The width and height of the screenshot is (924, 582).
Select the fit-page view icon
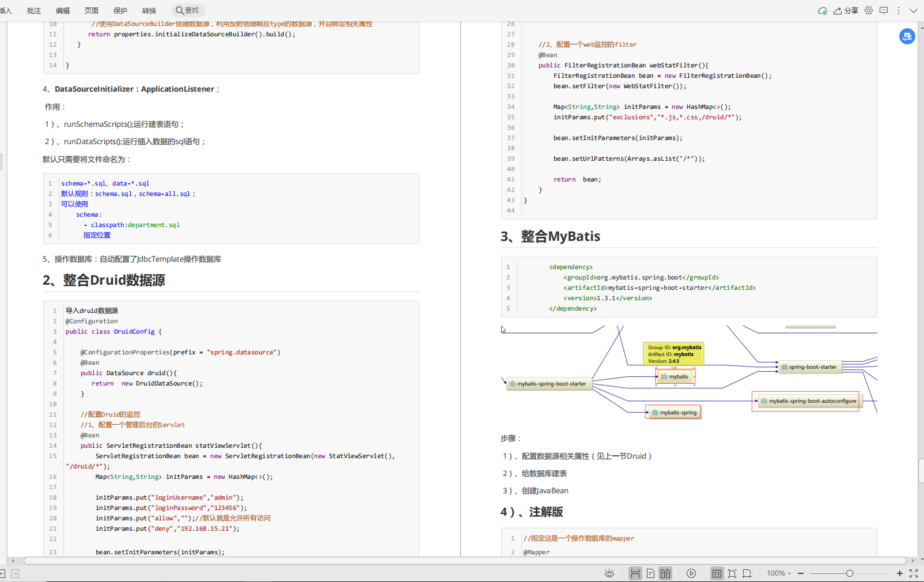(x=732, y=573)
